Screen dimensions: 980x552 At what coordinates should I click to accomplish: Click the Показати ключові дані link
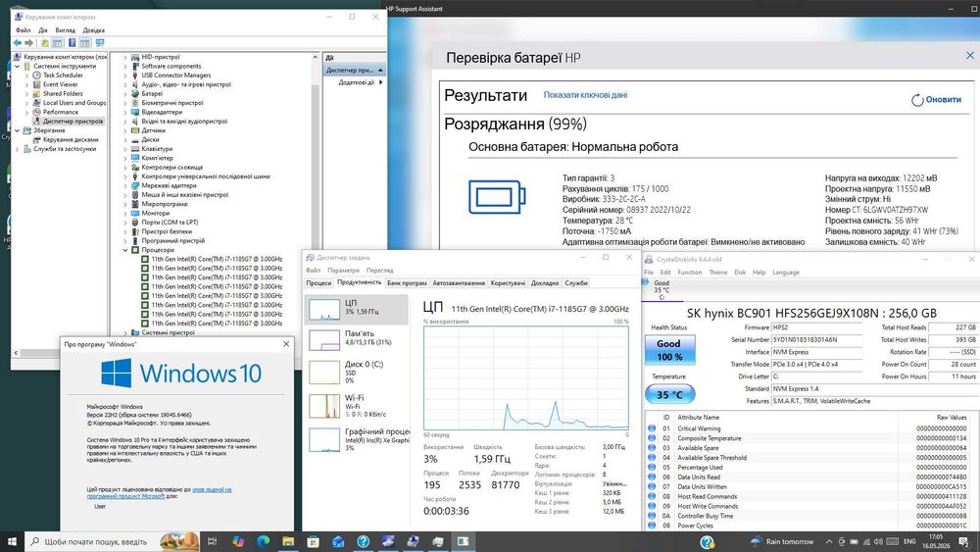click(x=585, y=95)
